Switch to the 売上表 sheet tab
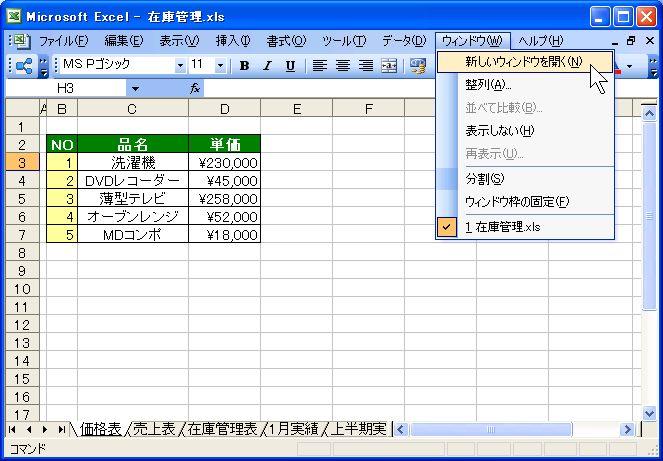663x461 pixels. (x=153, y=429)
